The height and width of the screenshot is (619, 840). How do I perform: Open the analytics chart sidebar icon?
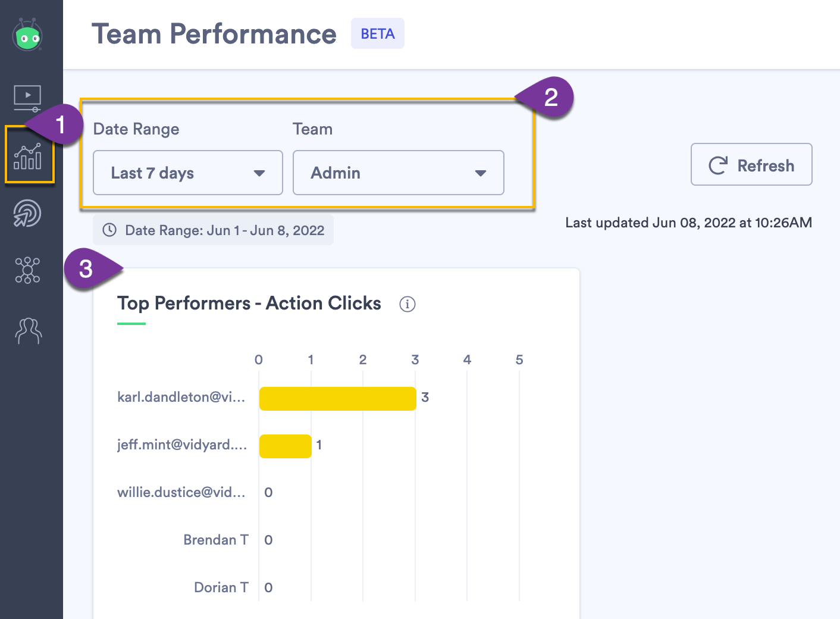coord(28,156)
